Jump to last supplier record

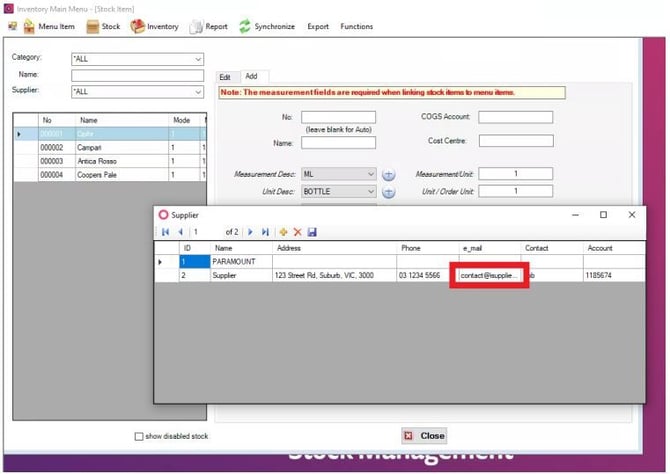pyautogui.click(x=265, y=232)
